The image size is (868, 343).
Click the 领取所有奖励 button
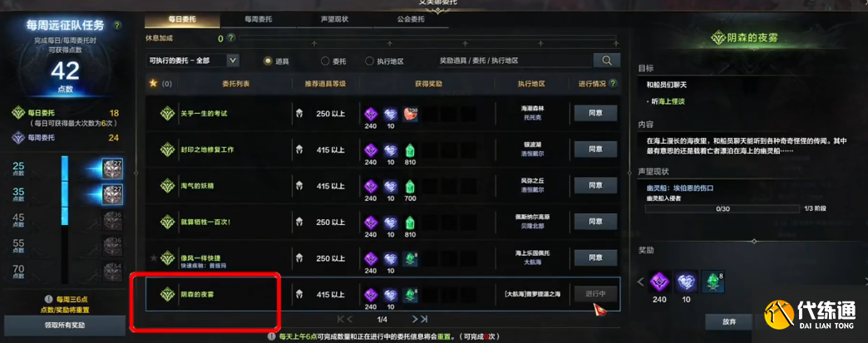coord(66,325)
